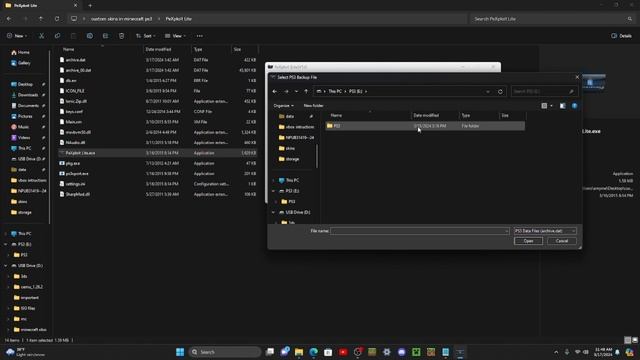Select archive.dat in Explorer file list
Image resolution: width=640 pixels, height=360 pixels.
point(158,60)
